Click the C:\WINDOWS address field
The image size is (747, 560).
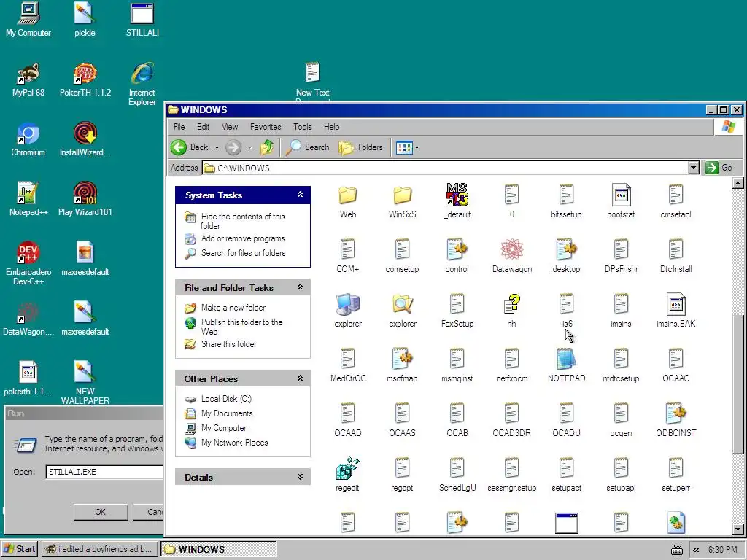pyautogui.click(x=445, y=168)
